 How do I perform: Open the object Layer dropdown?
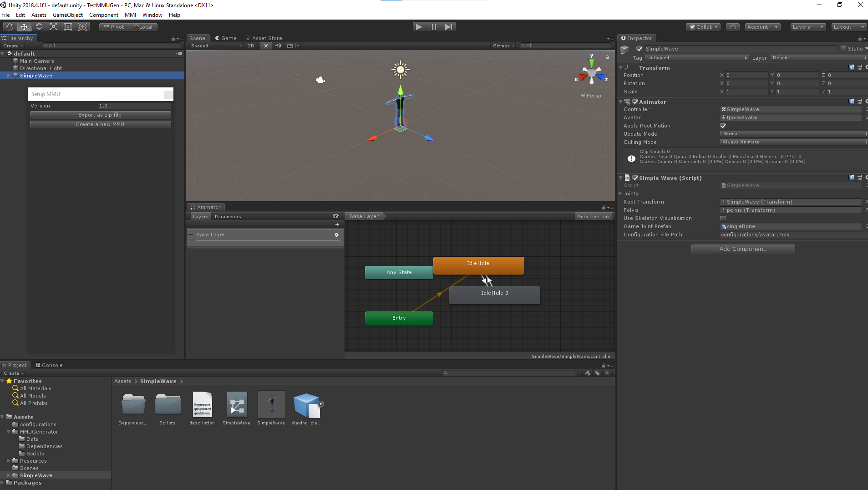[x=819, y=58]
